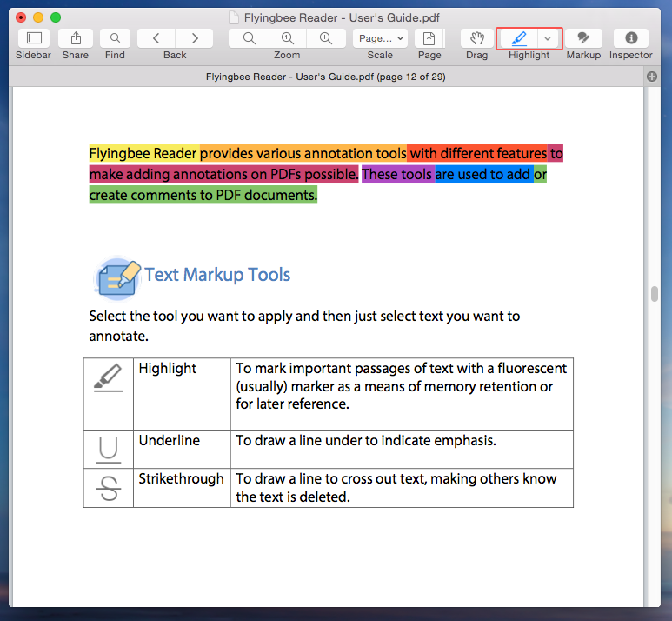
Task: Click the PDF document icon in title bar
Action: click(x=234, y=17)
